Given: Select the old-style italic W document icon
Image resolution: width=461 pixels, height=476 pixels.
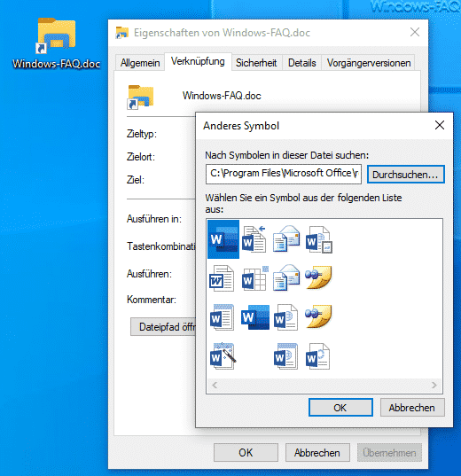Looking at the screenshot, I should [x=222, y=278].
